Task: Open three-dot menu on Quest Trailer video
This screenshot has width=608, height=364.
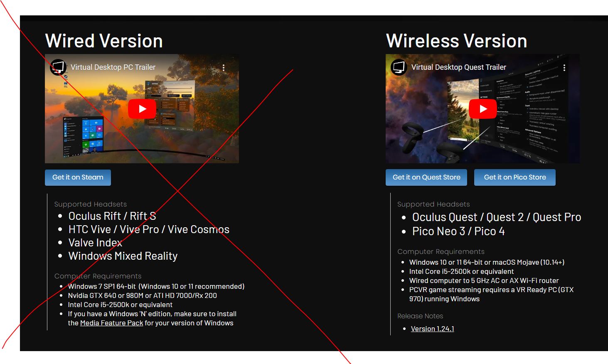Action: 564,68
